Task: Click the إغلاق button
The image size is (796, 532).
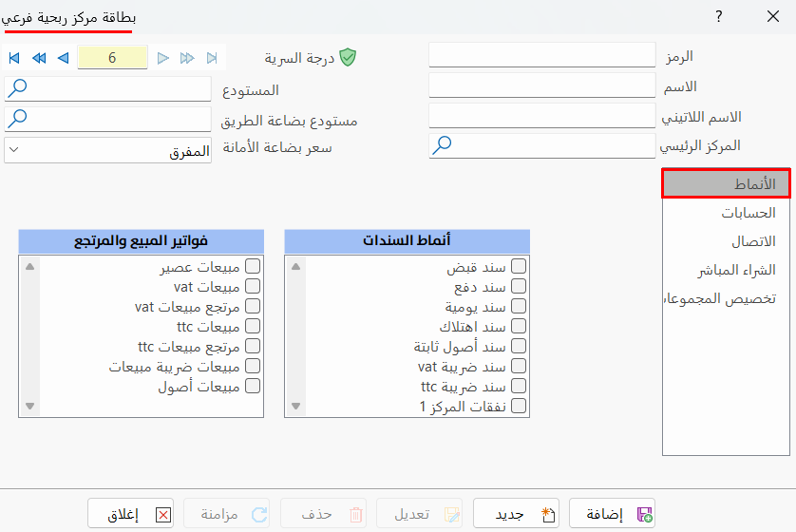Action: (130, 514)
